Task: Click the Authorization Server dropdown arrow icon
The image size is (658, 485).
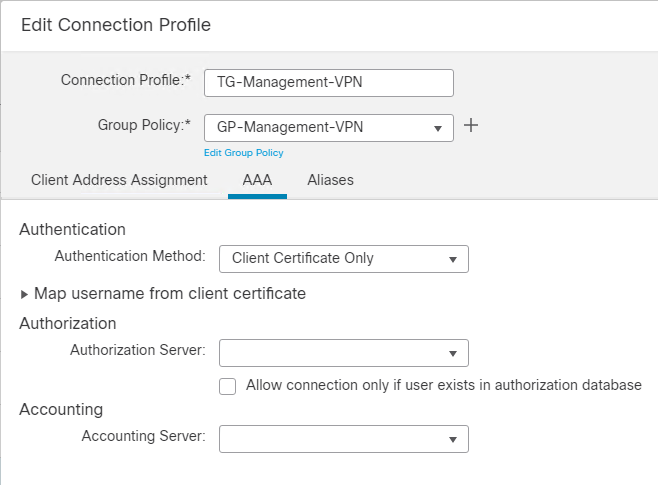Action: (453, 353)
